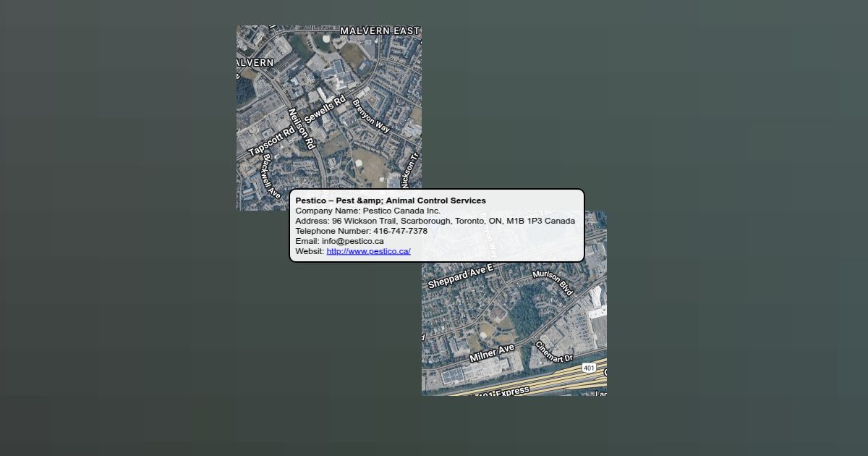868x456 pixels.
Task: Click the Neilson Rd label on map
Action: (302, 129)
